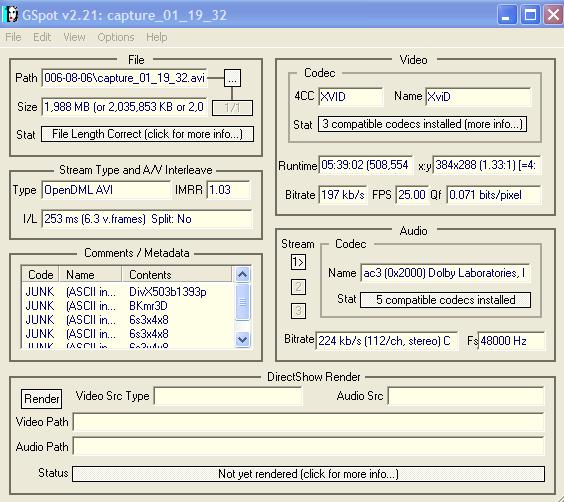564x502 pixels.
Task: Click the 4CC field showing XVID
Action: point(351,96)
